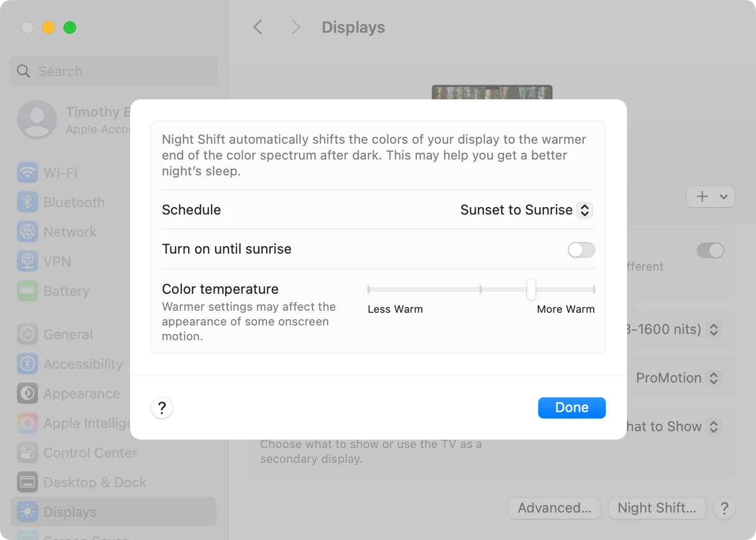Click the Schedule label
756x540 pixels.
(191, 210)
